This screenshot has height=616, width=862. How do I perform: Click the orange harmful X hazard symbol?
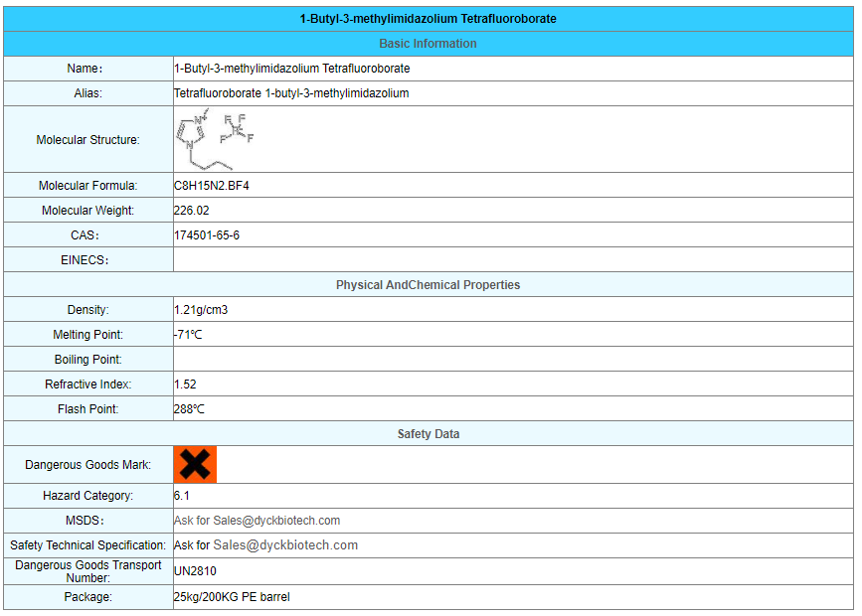pos(195,464)
